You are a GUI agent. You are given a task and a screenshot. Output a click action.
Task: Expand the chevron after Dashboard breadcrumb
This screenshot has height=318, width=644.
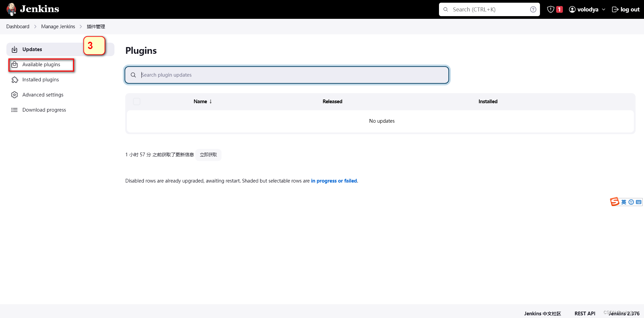tap(35, 27)
